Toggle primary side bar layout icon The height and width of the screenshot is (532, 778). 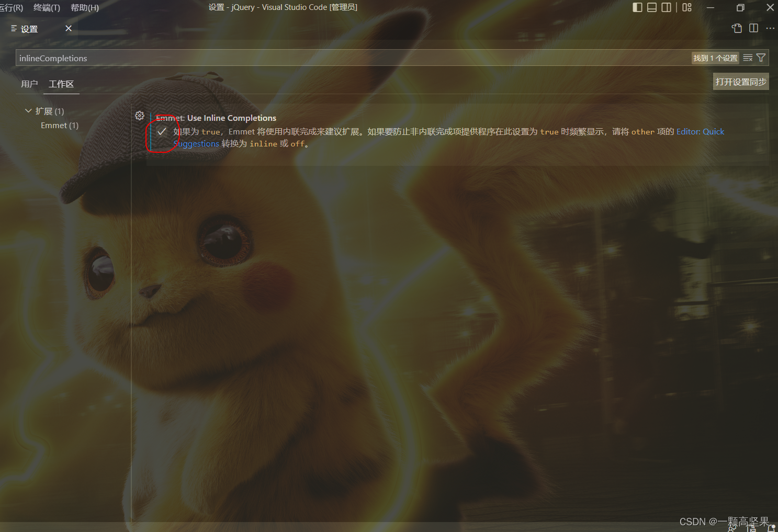click(x=637, y=7)
